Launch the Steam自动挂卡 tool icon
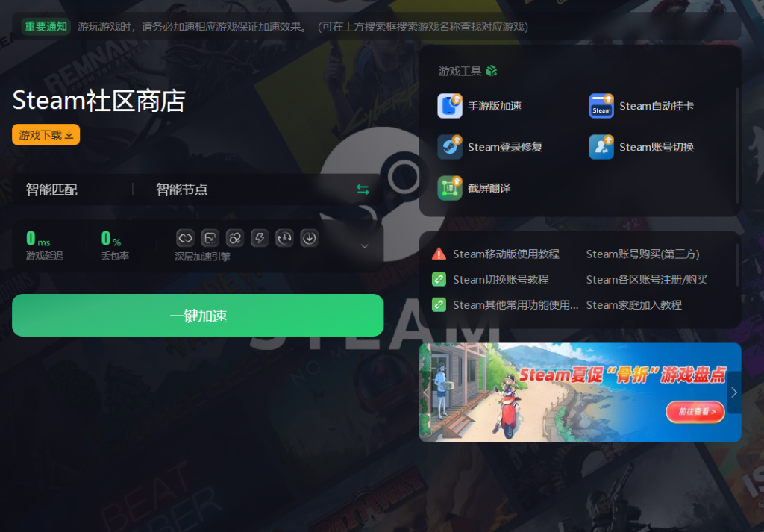The width and height of the screenshot is (764, 532). click(601, 106)
